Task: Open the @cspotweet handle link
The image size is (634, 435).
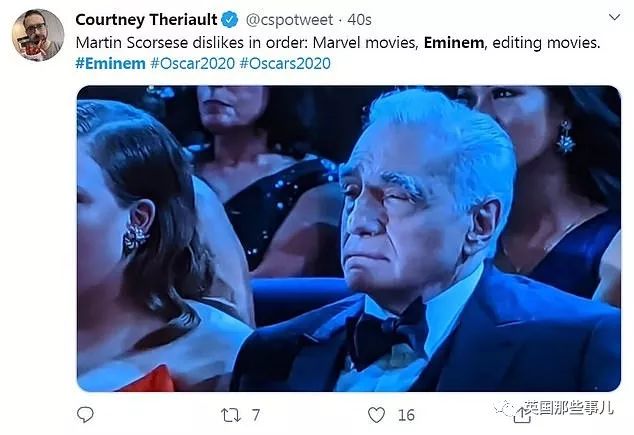Action: (x=285, y=19)
